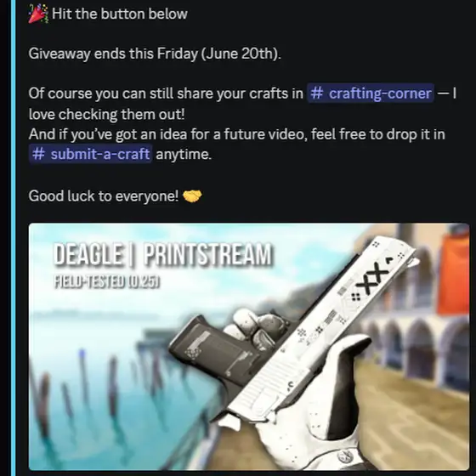Screen dimensions: 476x476
Task: Click the handshake emoji after Good luck
Action: [x=192, y=195]
